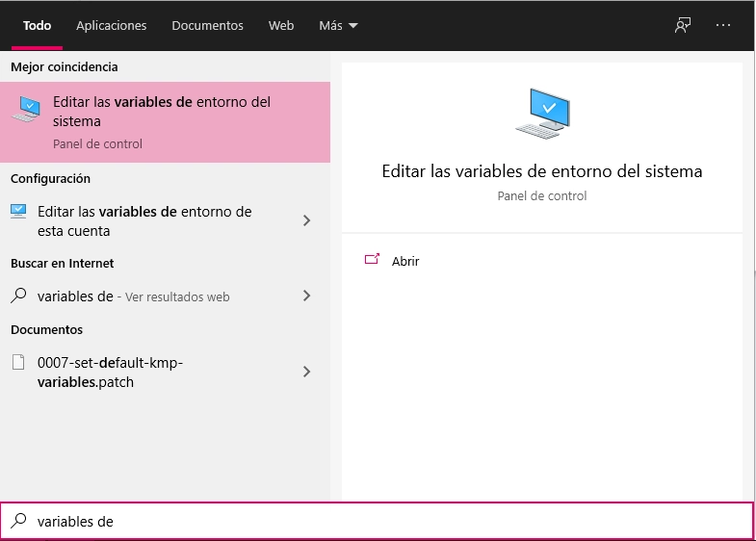The height and width of the screenshot is (541, 756).
Task: Switch to the Todo tab
Action: point(37,26)
